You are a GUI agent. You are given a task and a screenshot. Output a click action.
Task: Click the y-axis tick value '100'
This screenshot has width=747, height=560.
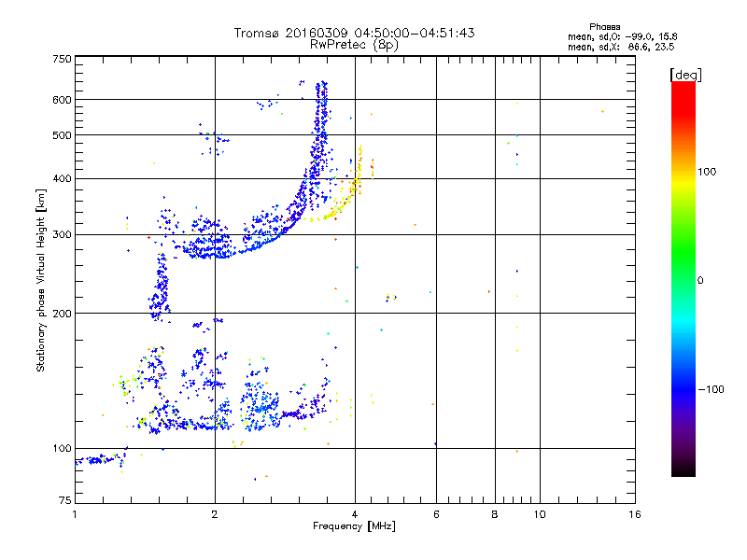pos(62,449)
